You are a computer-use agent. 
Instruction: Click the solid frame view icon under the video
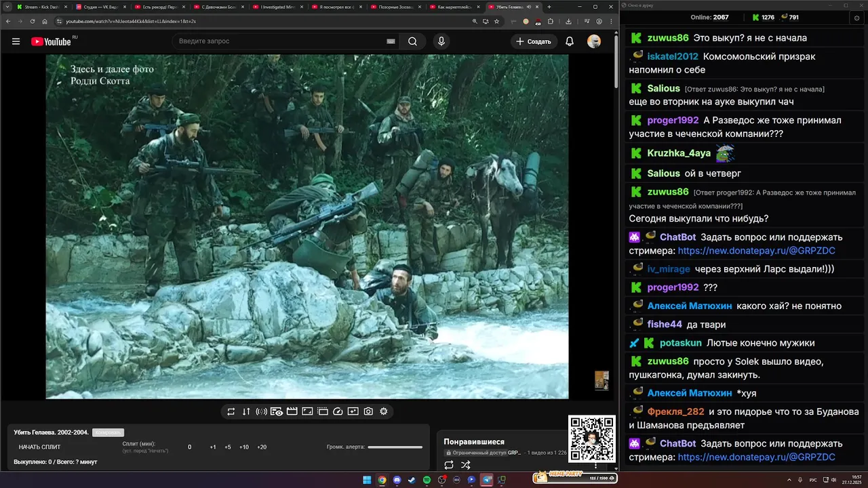[307, 411]
